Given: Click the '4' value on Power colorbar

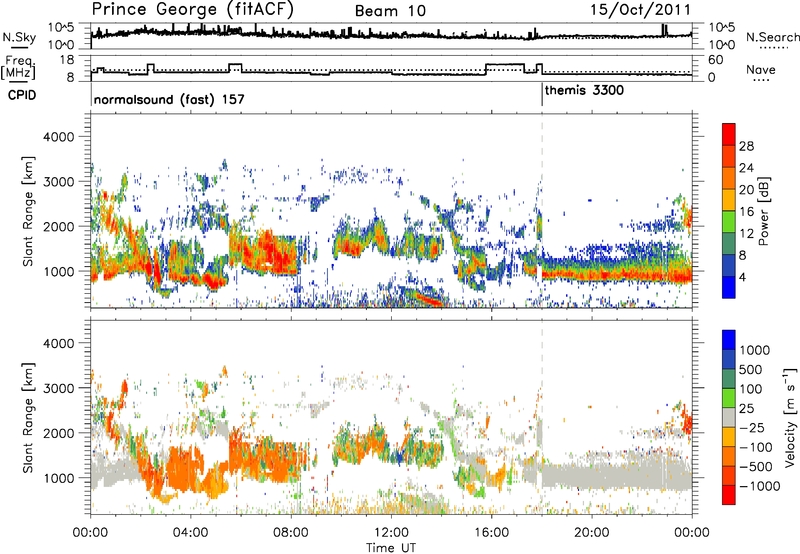Looking at the screenshot, I should click(x=742, y=278).
